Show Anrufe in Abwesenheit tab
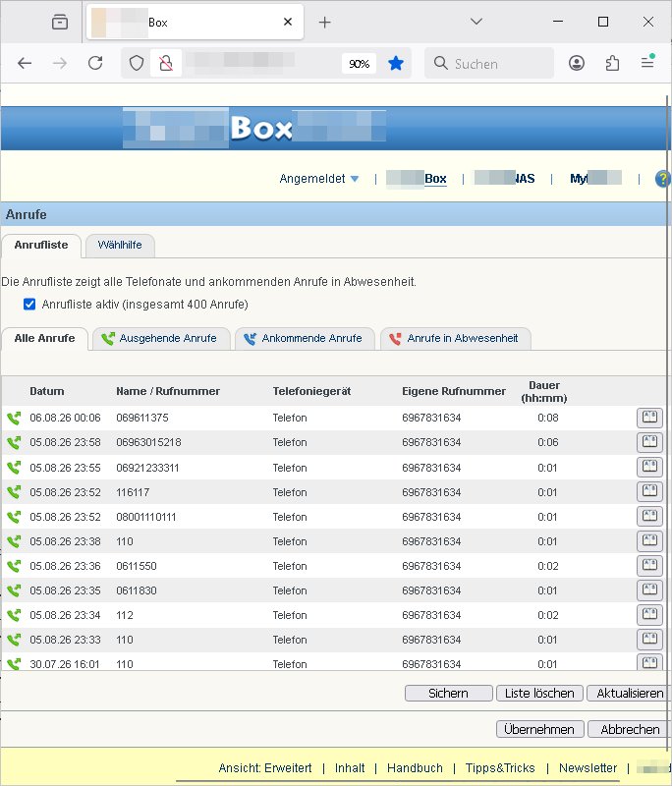 coord(456,338)
